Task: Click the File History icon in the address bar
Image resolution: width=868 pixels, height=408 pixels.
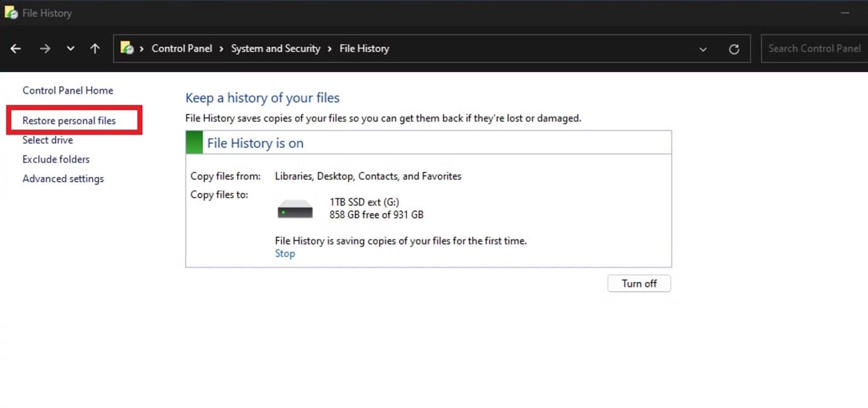Action: point(127,48)
